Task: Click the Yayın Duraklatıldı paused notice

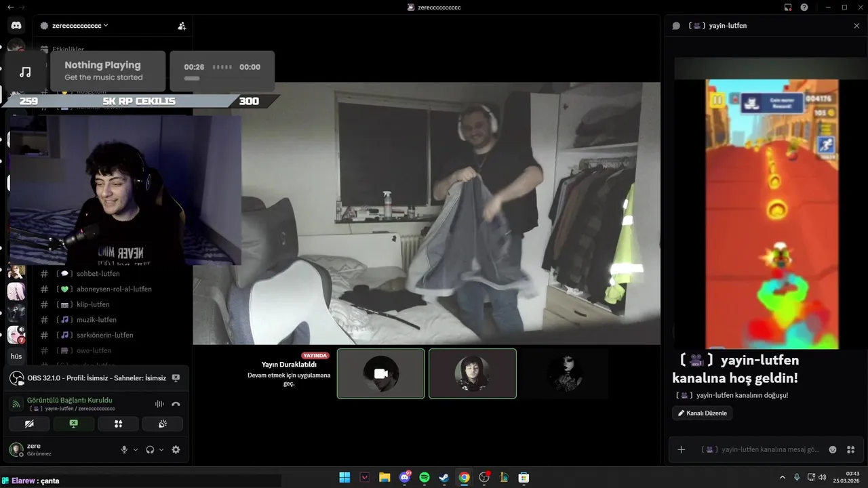Action: click(x=289, y=365)
